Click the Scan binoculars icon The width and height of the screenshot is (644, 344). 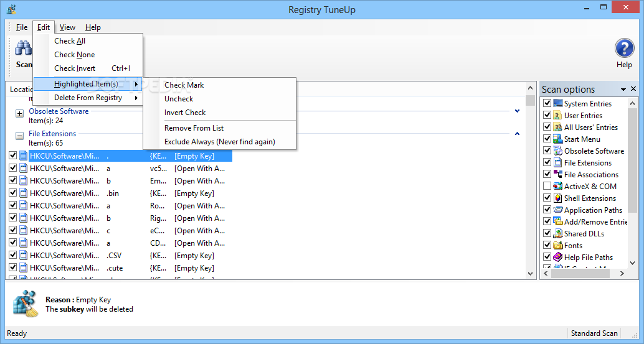coord(24,48)
